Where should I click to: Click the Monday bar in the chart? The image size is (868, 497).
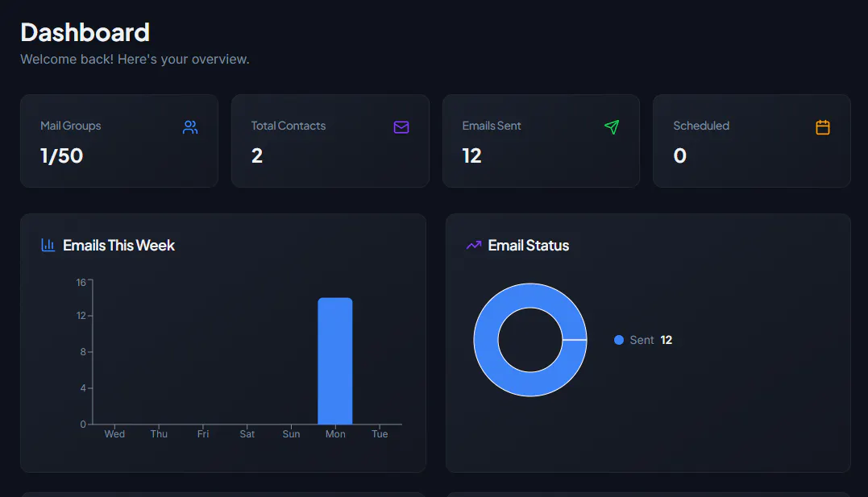(x=335, y=361)
